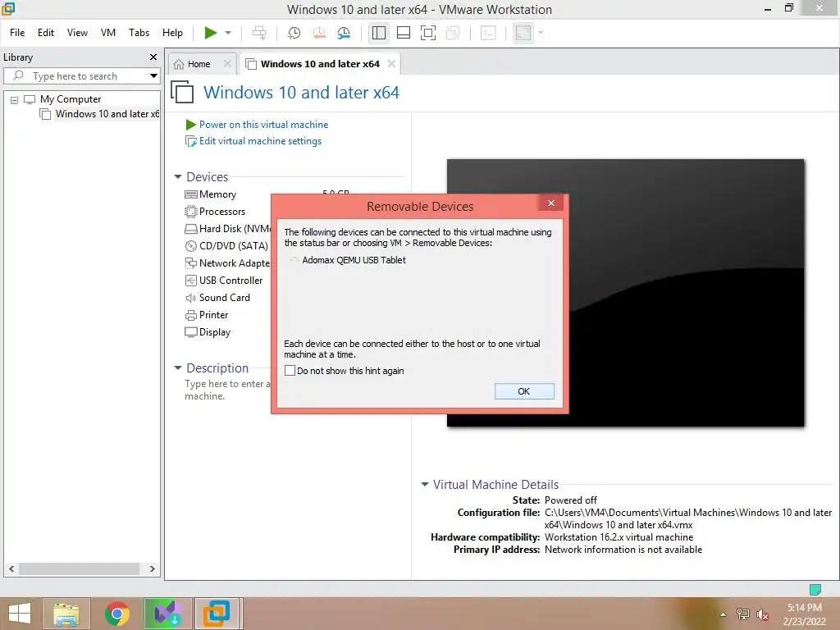Select the Hard Disk (NVMe) device
The height and width of the screenshot is (630, 840).
pos(228,229)
